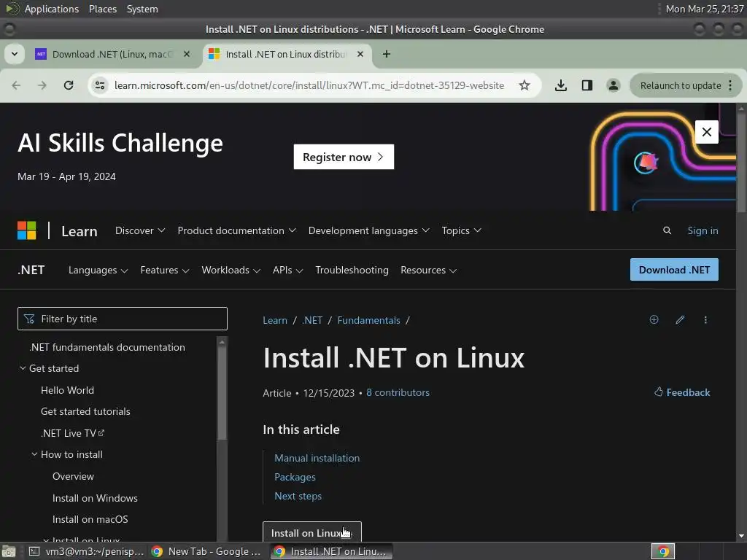
Task: Expand Product documentation menu
Action: click(x=237, y=230)
